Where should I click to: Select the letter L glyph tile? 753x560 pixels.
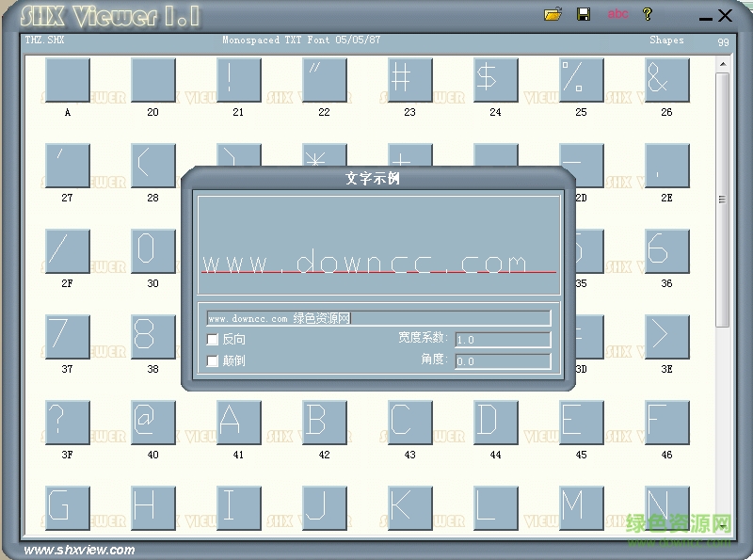point(496,507)
